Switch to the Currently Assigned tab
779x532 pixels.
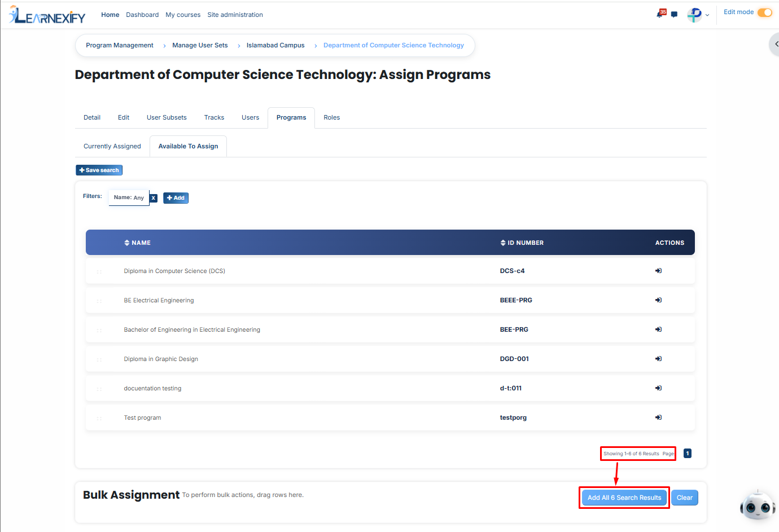[112, 146]
